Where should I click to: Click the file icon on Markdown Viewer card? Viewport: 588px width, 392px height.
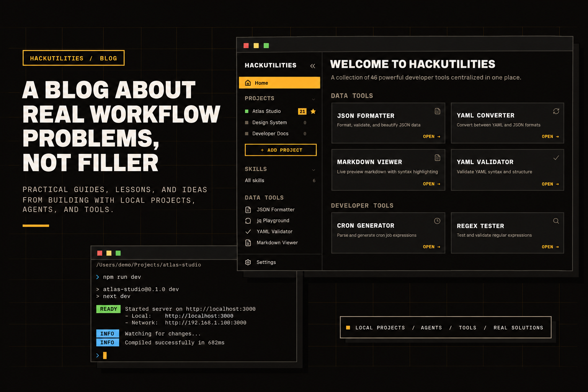click(x=438, y=158)
